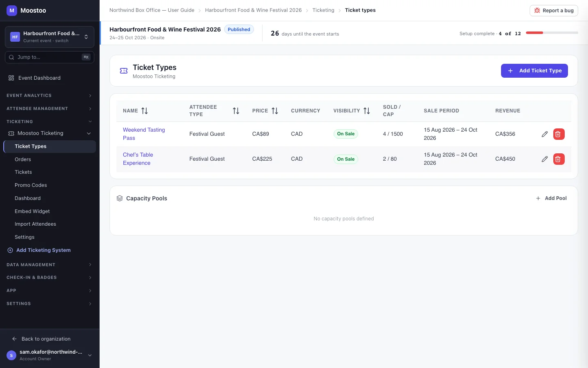Expand the Check-in & Badges section
The height and width of the screenshot is (368, 588).
[49, 278]
